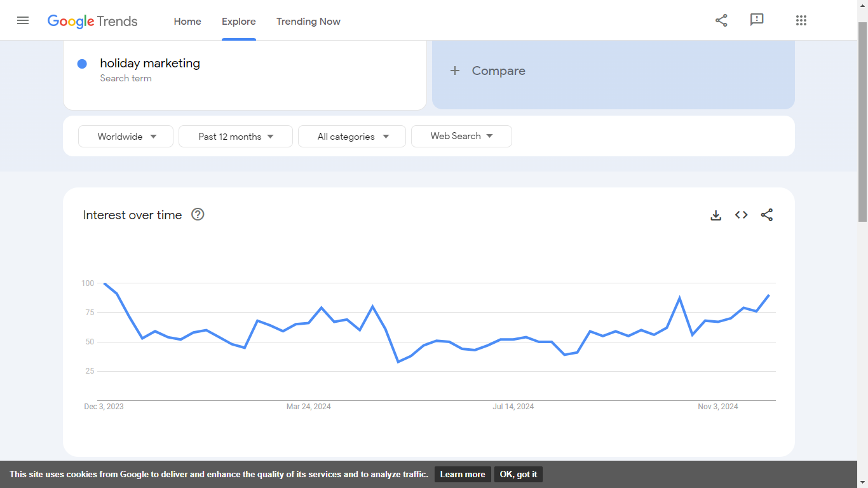Viewport: 868px width, 488px height.
Task: Open help for Interest over time
Action: pyautogui.click(x=198, y=214)
